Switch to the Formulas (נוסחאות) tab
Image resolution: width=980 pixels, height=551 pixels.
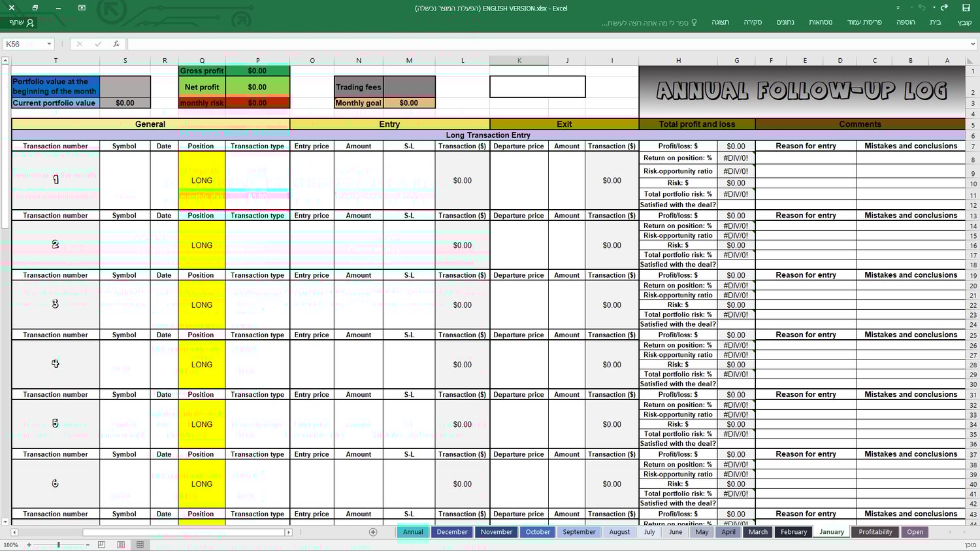click(x=821, y=22)
